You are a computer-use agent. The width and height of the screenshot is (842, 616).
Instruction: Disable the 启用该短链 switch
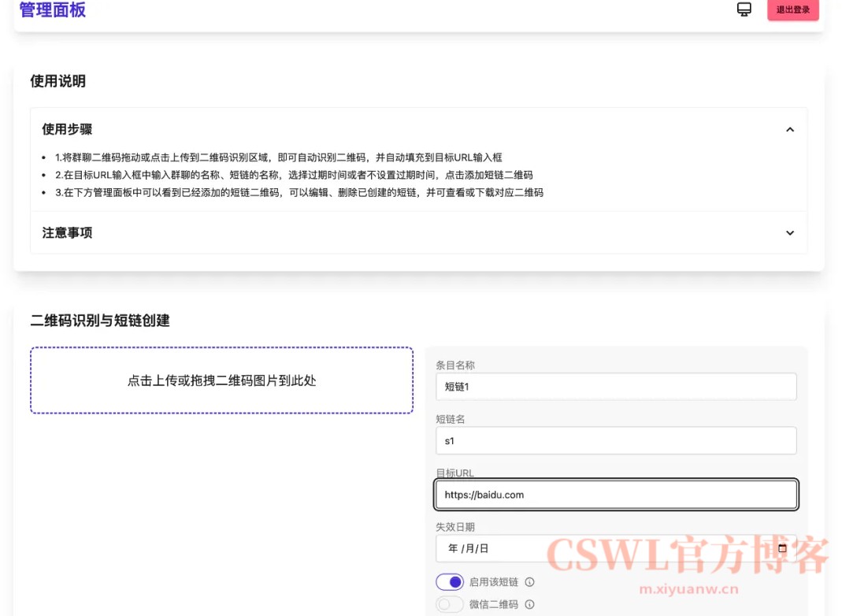450,582
